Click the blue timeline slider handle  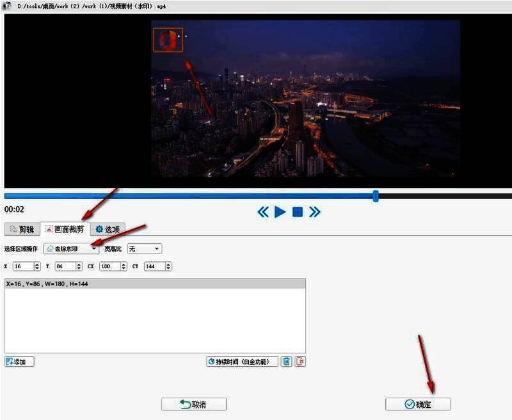click(x=376, y=196)
